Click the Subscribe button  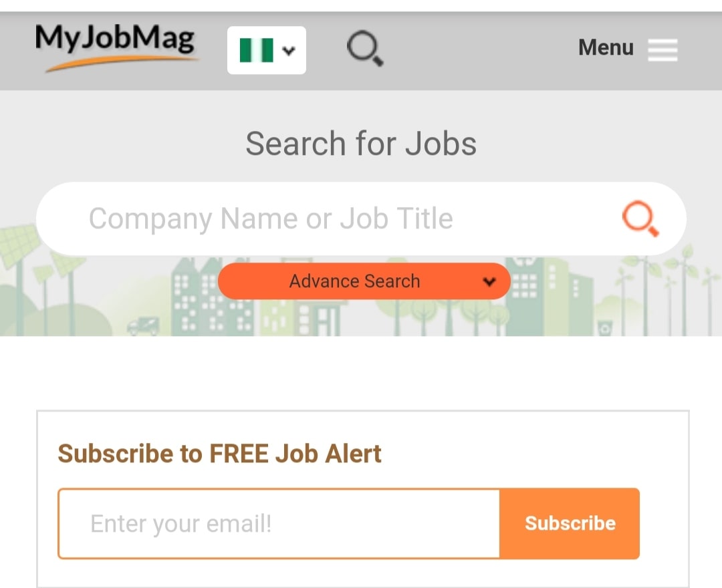pos(570,523)
